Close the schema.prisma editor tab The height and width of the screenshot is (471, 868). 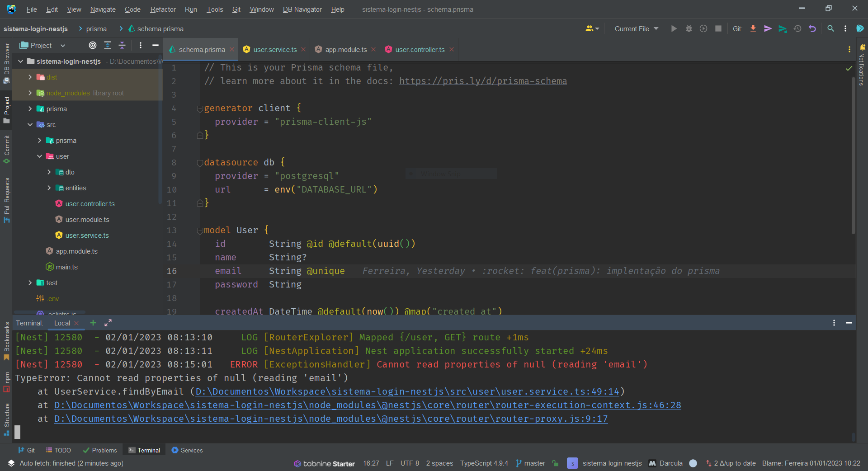pyautogui.click(x=232, y=49)
